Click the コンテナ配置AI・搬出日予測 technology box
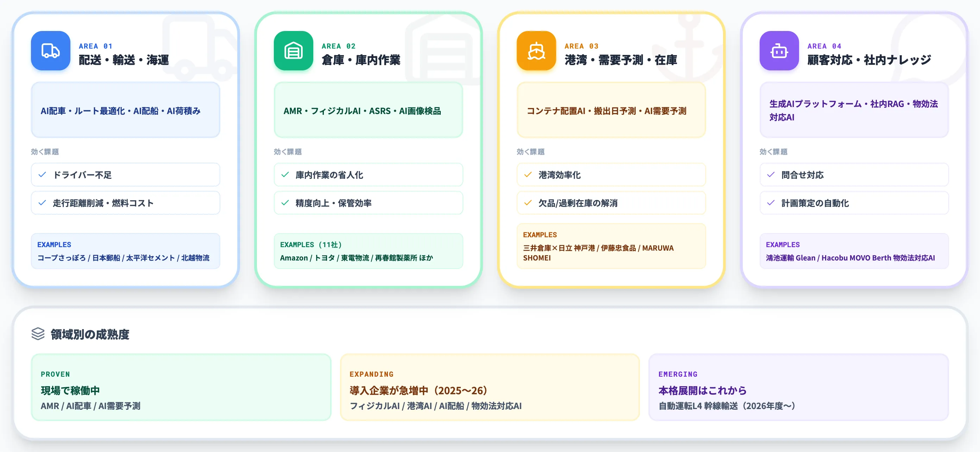Image resolution: width=980 pixels, height=452 pixels. tap(611, 110)
